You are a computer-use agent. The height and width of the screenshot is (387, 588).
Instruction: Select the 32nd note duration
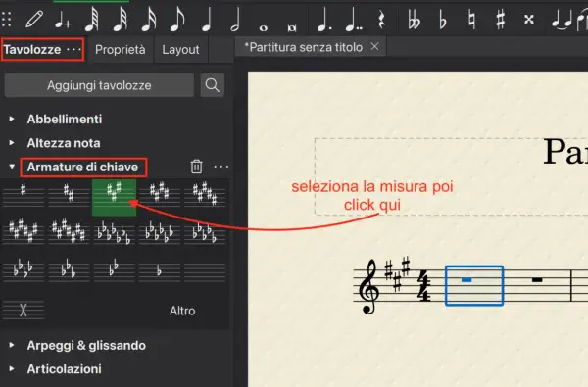121,20
